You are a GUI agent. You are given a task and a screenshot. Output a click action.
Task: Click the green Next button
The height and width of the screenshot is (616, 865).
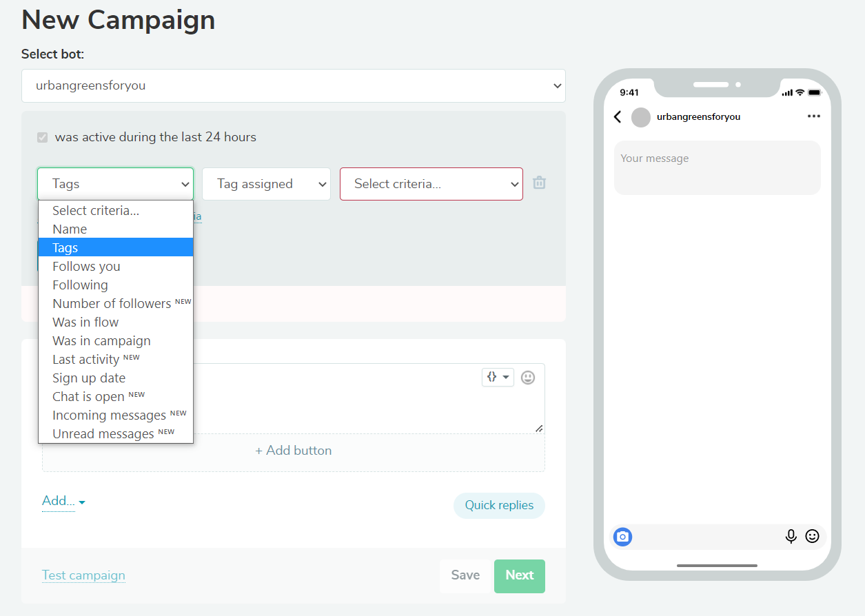pos(519,575)
